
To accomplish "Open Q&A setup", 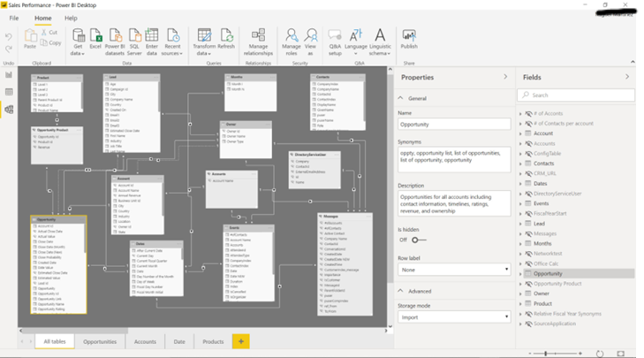I will click(x=335, y=42).
